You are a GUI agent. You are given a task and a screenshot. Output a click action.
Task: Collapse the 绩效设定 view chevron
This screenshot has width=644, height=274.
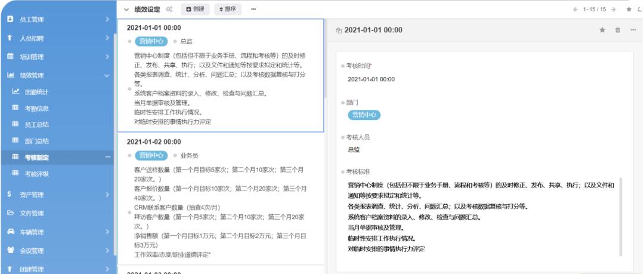pos(126,10)
